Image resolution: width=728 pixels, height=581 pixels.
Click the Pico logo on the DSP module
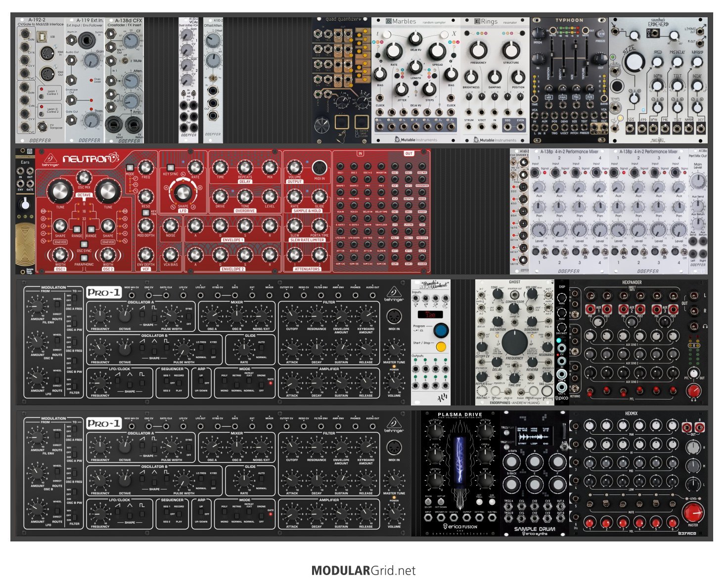(561, 399)
